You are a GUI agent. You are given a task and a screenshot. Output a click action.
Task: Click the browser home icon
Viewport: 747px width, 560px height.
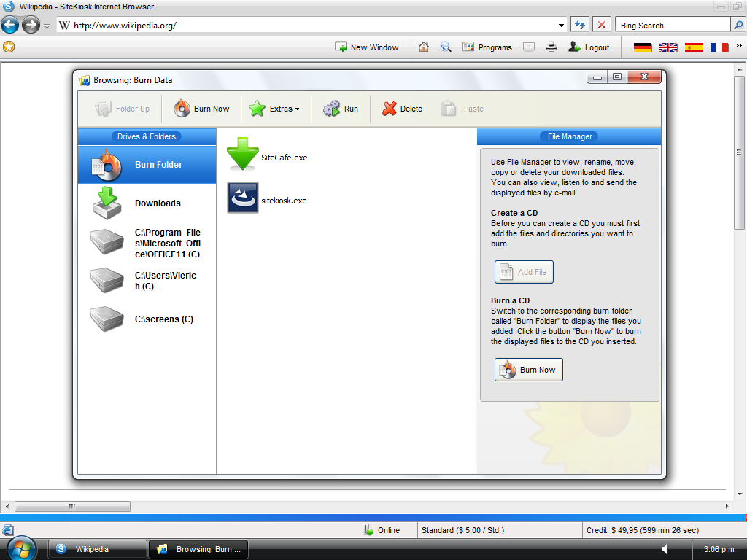click(x=424, y=47)
